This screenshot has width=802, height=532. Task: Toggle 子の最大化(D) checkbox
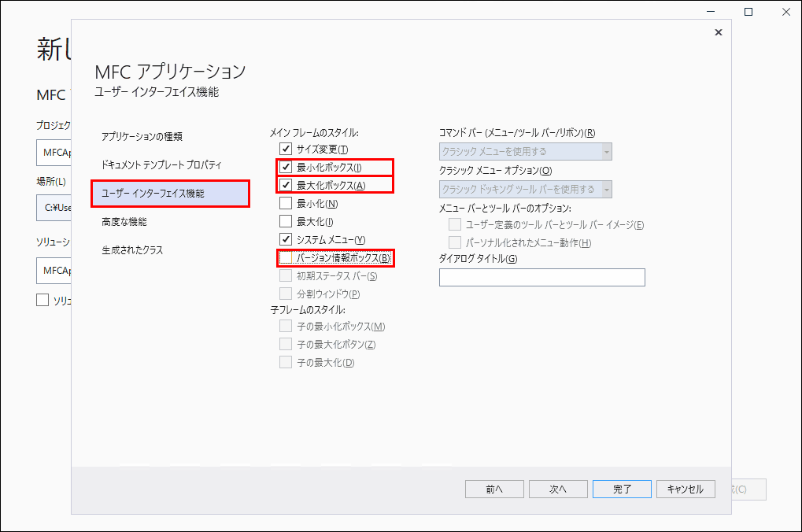pyautogui.click(x=286, y=362)
